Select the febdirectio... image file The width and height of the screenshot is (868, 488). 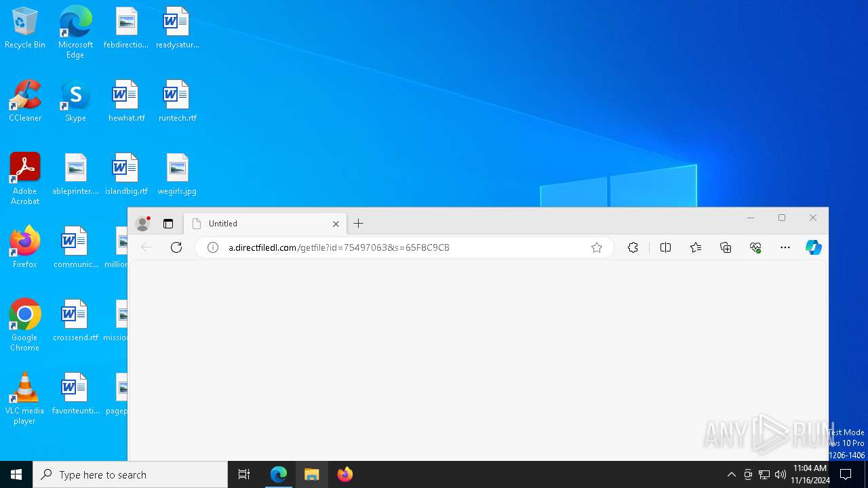127,28
